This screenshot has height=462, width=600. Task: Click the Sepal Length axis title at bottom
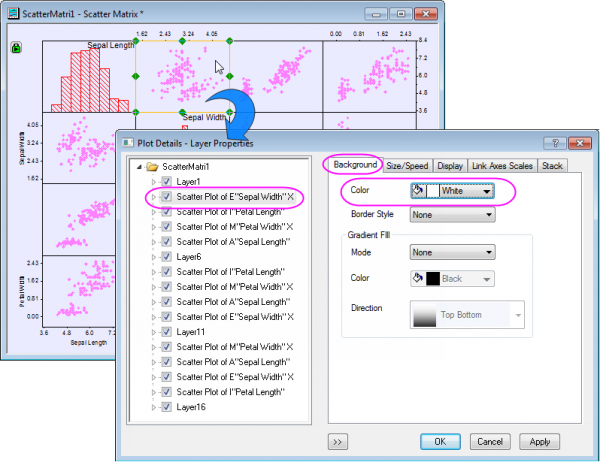[88, 343]
